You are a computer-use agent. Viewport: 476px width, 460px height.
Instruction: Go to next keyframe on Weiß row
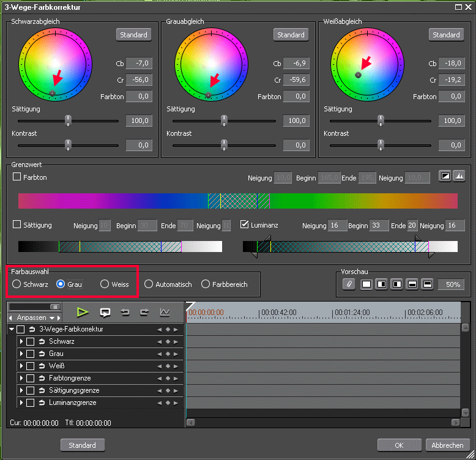tap(176, 366)
